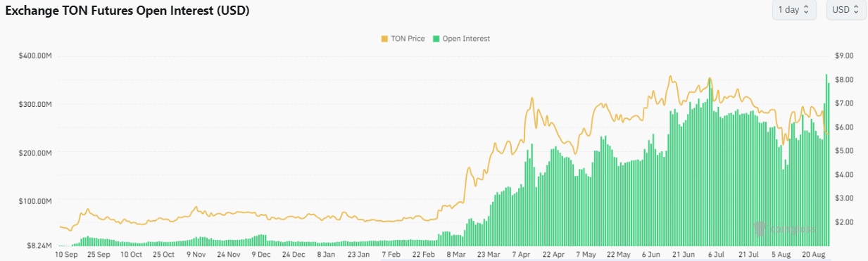
Task: Click the $5.00 right axis label
Action: (843, 151)
